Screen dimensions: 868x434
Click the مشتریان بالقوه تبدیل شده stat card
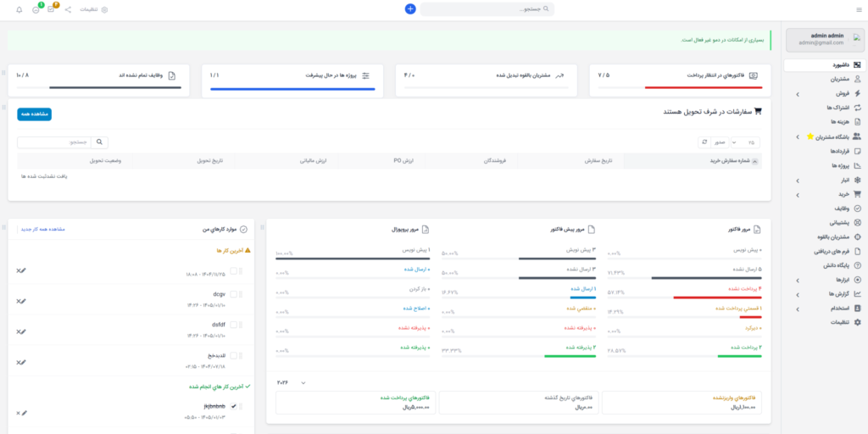tap(486, 81)
